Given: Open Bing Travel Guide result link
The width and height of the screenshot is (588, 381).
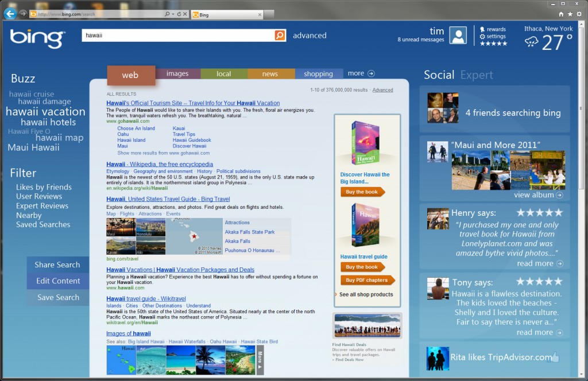Looking at the screenshot, I should (x=168, y=199).
